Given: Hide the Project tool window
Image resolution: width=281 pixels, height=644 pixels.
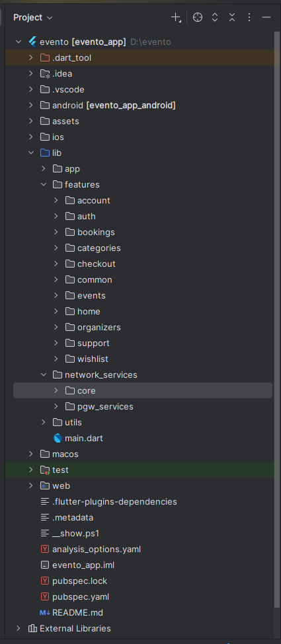Looking at the screenshot, I should click(x=266, y=17).
